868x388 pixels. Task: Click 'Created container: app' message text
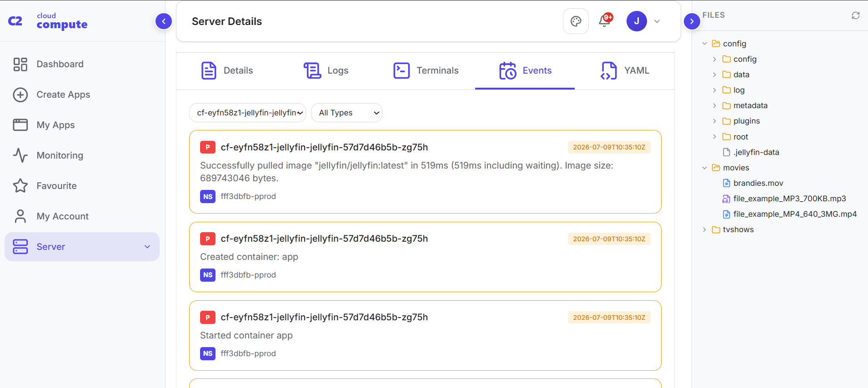click(x=249, y=257)
